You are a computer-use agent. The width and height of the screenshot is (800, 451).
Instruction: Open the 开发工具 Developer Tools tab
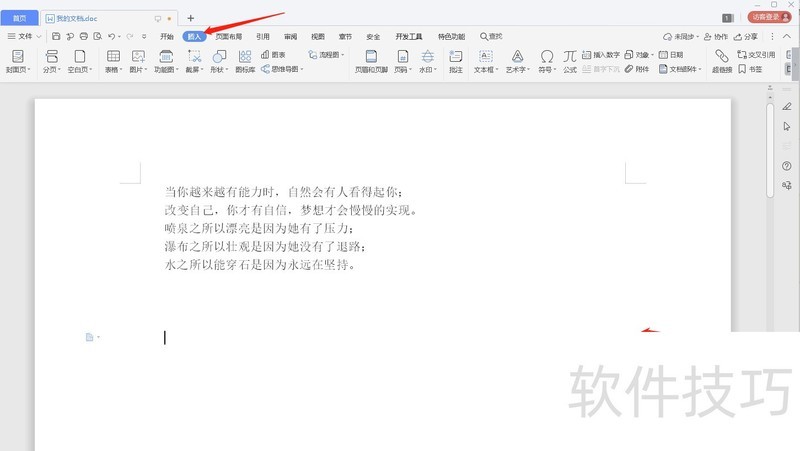[x=409, y=36]
